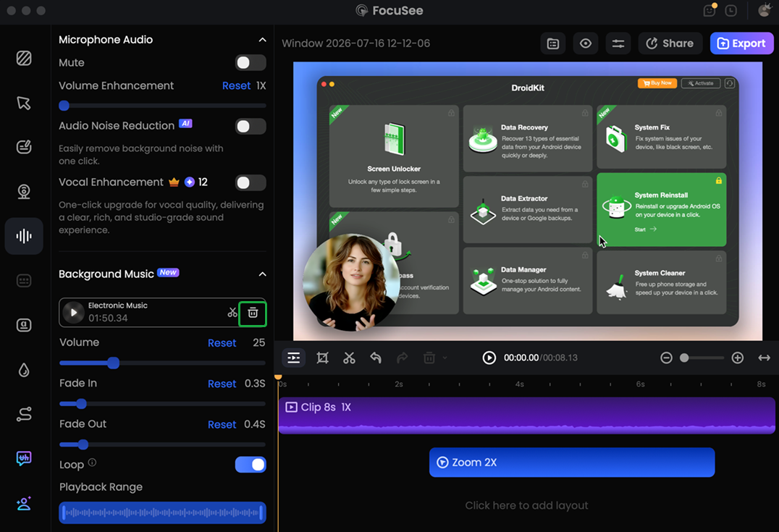Viewport: 779px width, 532px height.
Task: Open the webcam settings sidebar icon
Action: point(24,191)
